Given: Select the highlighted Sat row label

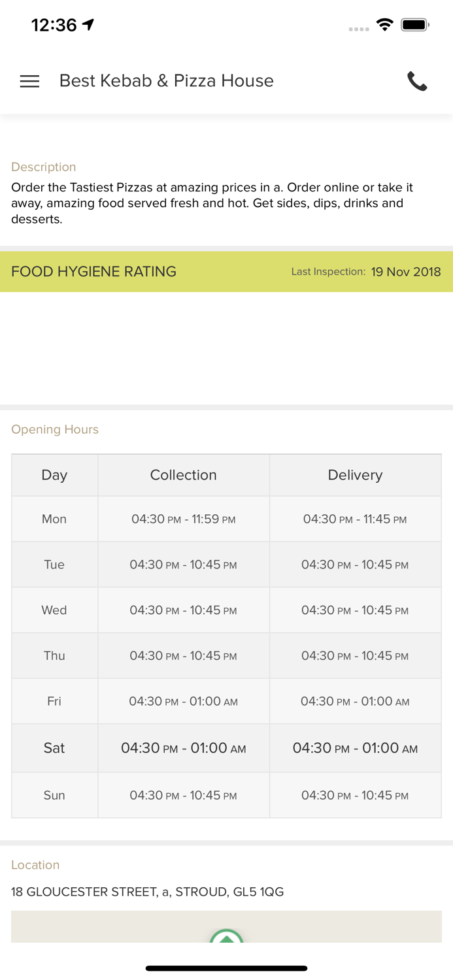Looking at the screenshot, I should (x=54, y=748).
